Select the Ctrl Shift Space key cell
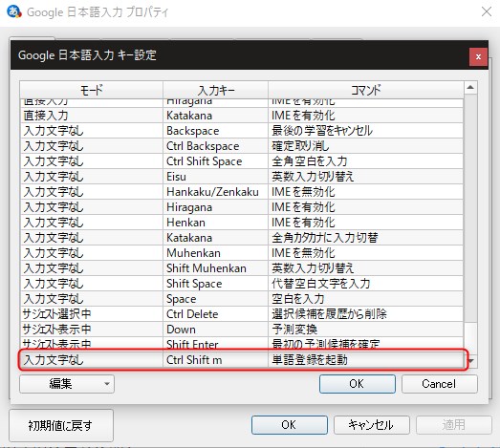 [215, 161]
